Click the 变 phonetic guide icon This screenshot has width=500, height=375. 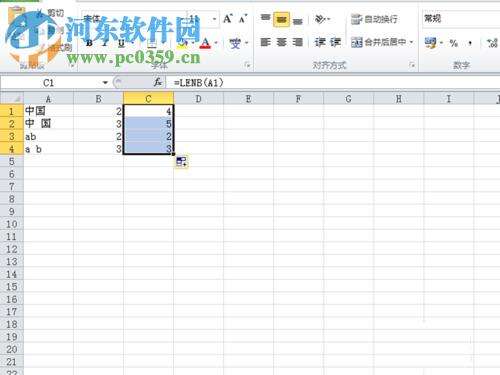(235, 43)
